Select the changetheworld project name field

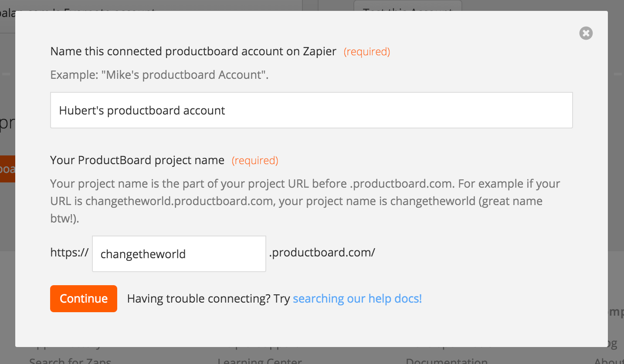click(x=179, y=254)
